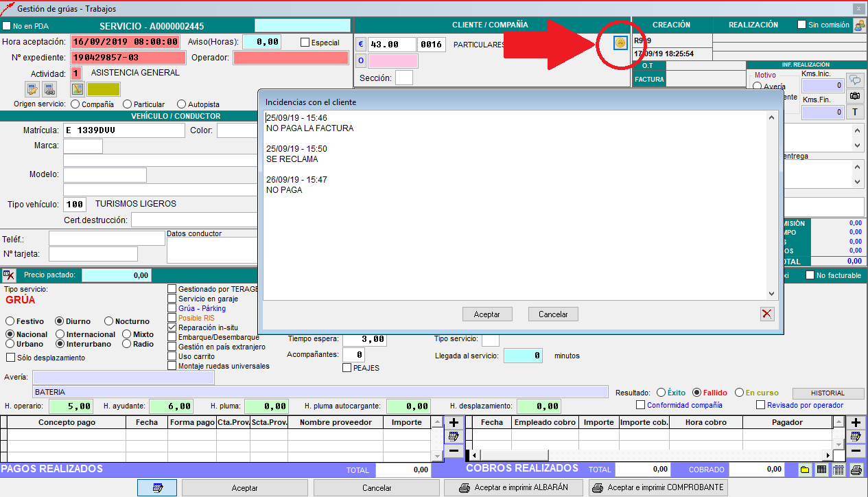Image resolution: width=868 pixels, height=497 pixels.
Task: Click the printer icon in Cobros bar
Action: coord(856,470)
